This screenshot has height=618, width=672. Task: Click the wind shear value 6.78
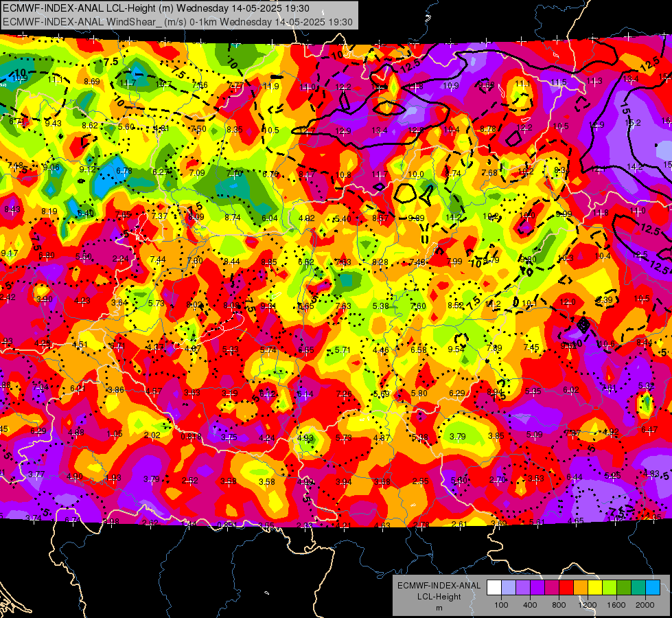coord(124,171)
